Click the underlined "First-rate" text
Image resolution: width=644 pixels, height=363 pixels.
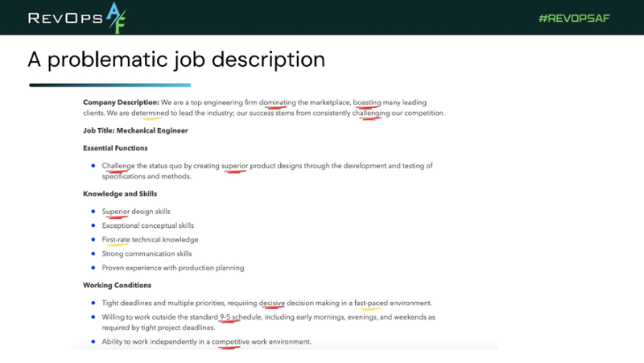coord(116,240)
